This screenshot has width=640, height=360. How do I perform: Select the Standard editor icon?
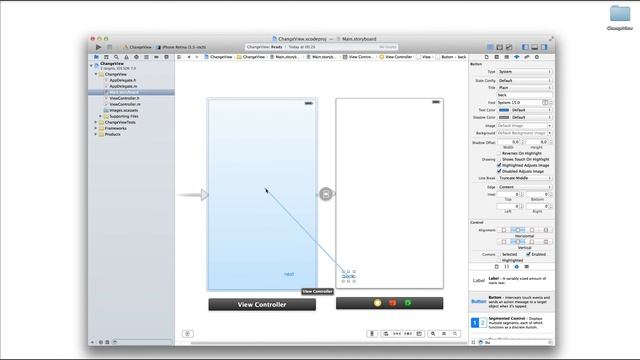pos(490,47)
